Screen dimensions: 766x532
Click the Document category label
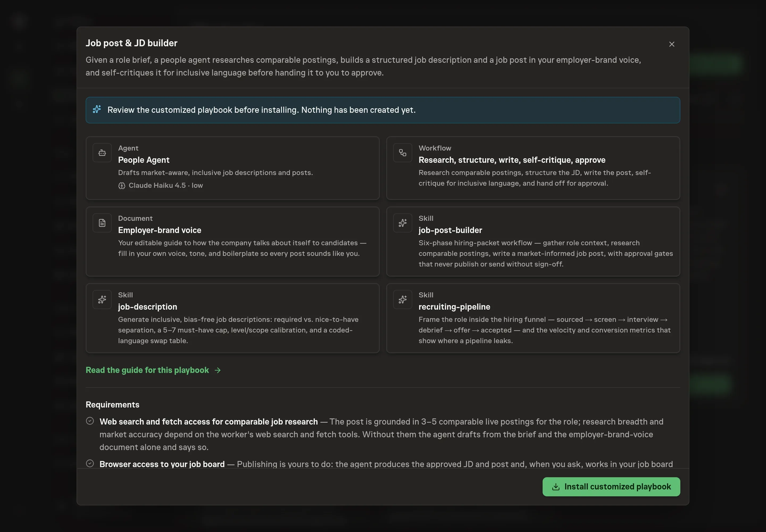(135, 218)
